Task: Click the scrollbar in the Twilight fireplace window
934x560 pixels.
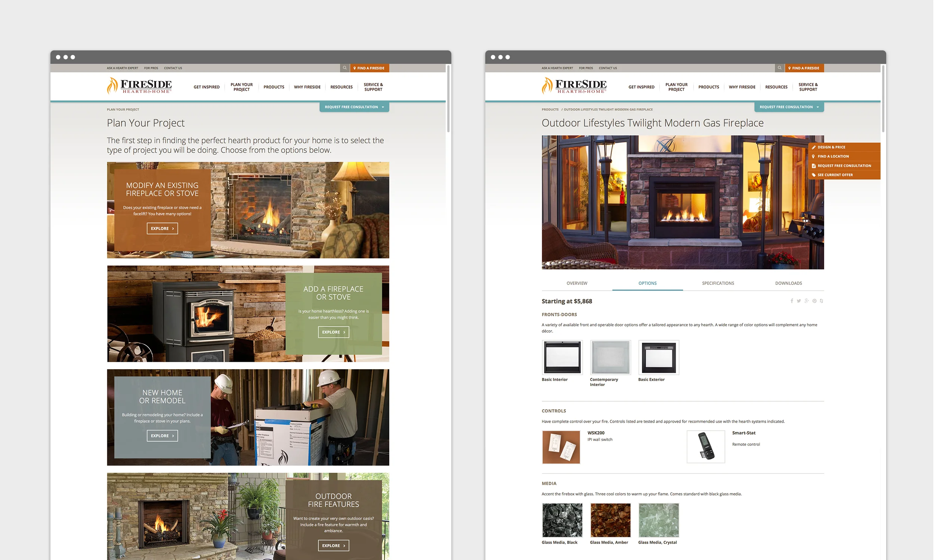Action: tap(884, 99)
